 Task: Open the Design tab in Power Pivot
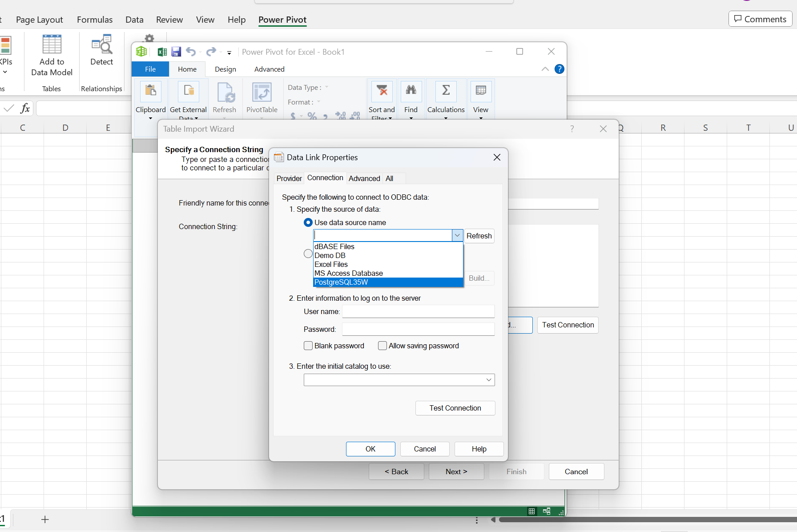pos(225,69)
